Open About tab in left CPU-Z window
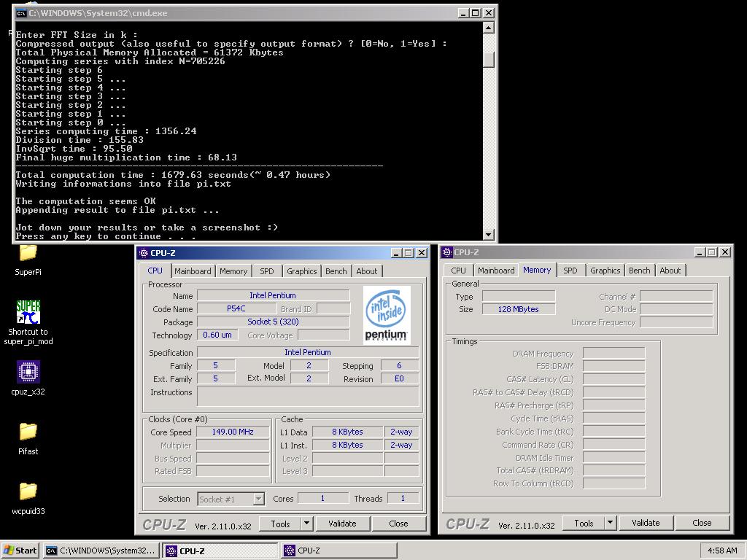This screenshot has width=747, height=560. point(366,271)
